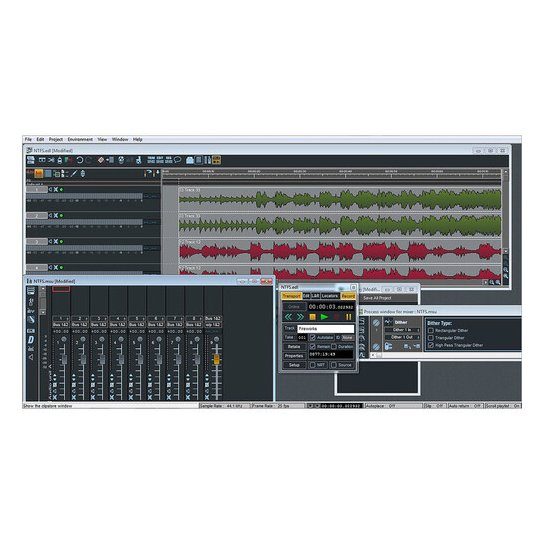The image size is (544, 544).
Task: Toggle the X button on track 2
Action: click(x=56, y=215)
